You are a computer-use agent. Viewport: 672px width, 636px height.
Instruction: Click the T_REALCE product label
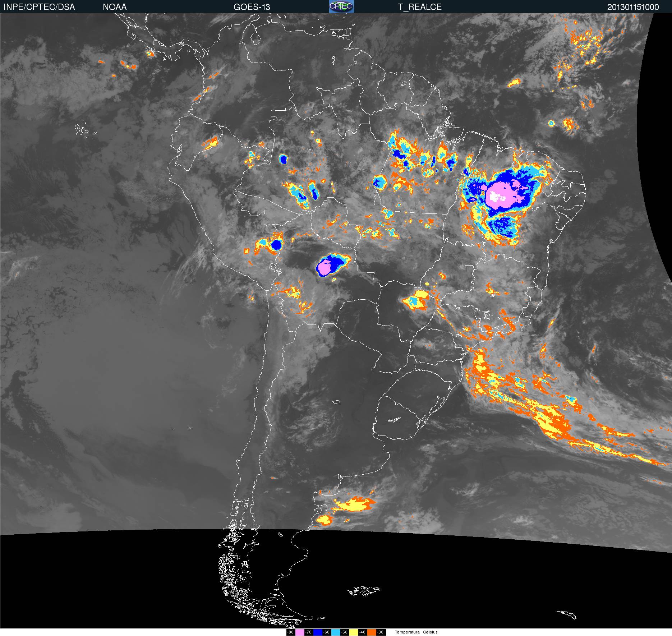pos(420,7)
